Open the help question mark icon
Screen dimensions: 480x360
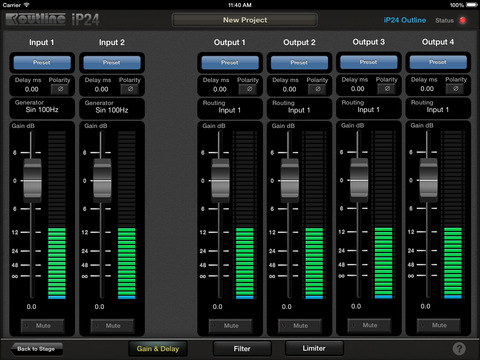coord(459,349)
